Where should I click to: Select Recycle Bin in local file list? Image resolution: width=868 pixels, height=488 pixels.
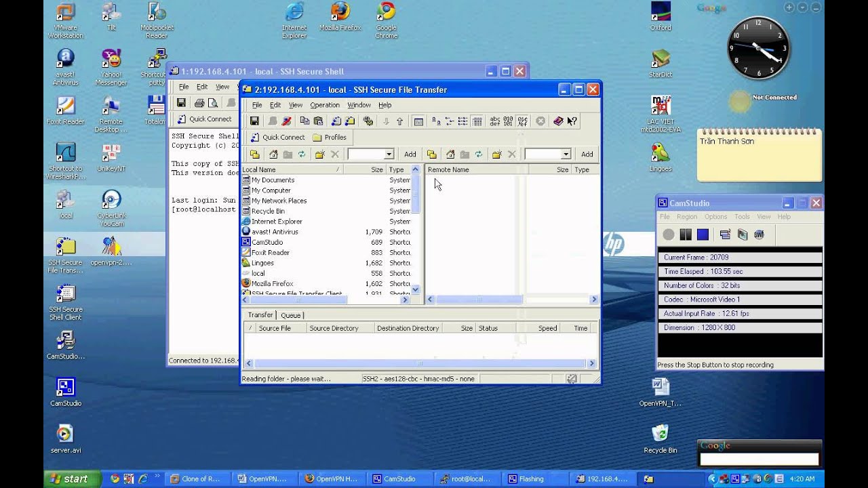pyautogui.click(x=268, y=211)
